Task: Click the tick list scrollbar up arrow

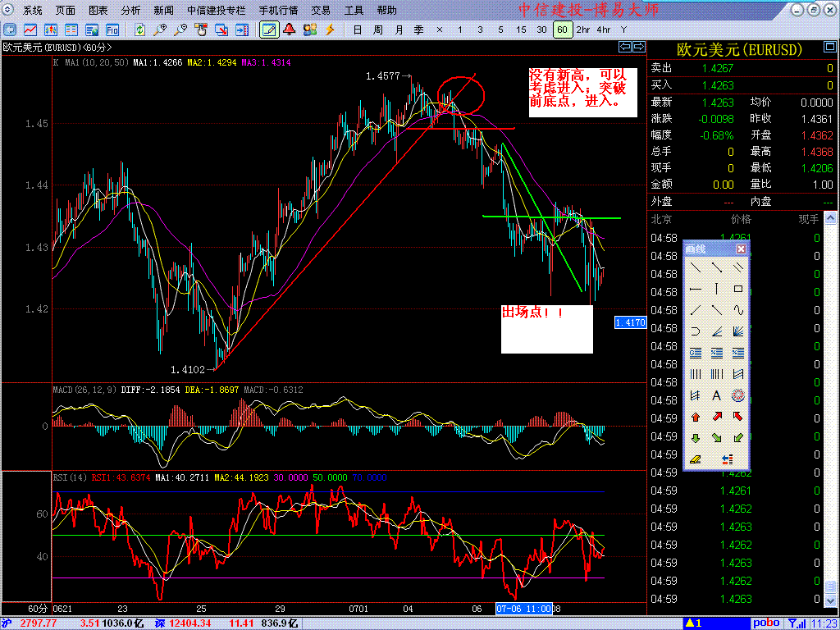Action: [830, 218]
